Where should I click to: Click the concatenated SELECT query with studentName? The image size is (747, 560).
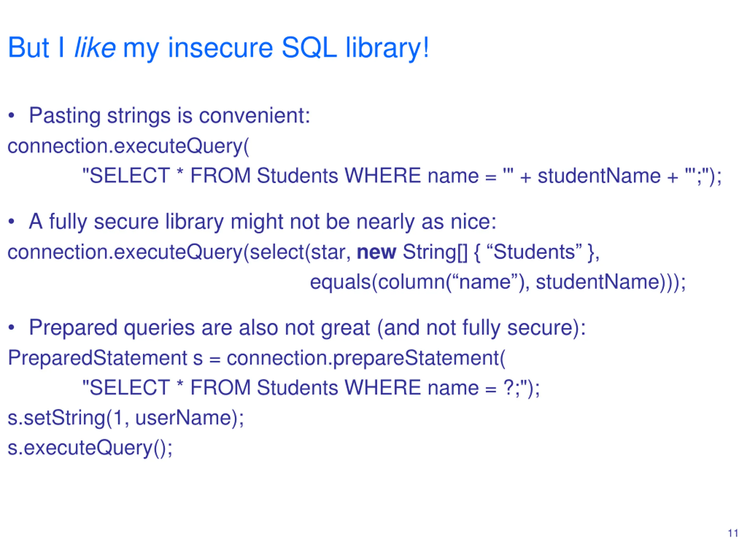402,176
